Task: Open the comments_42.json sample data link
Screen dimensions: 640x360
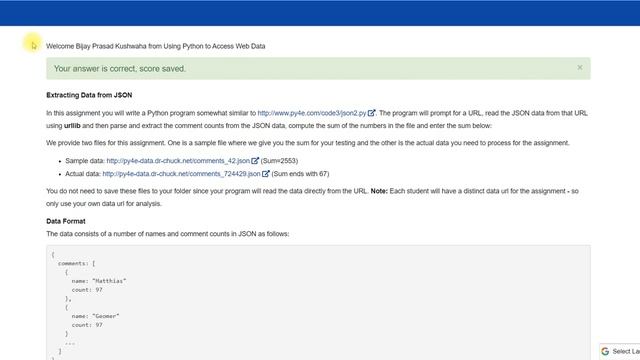Action: 178,161
